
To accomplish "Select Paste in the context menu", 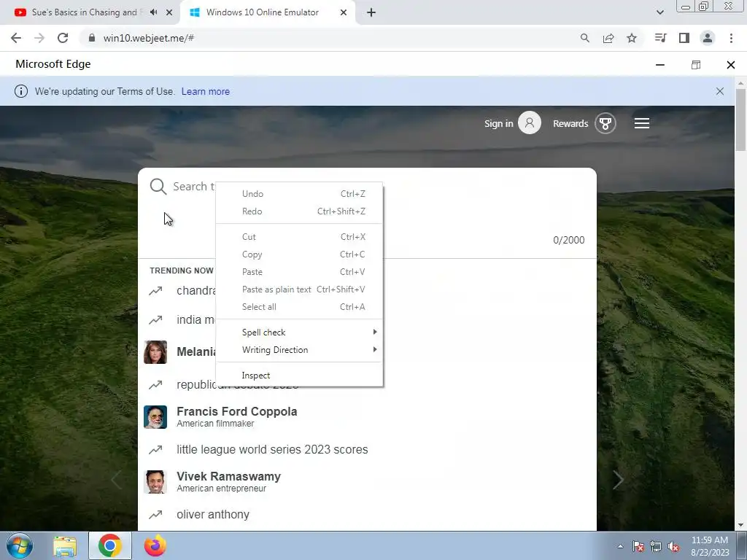I will [x=299, y=272].
